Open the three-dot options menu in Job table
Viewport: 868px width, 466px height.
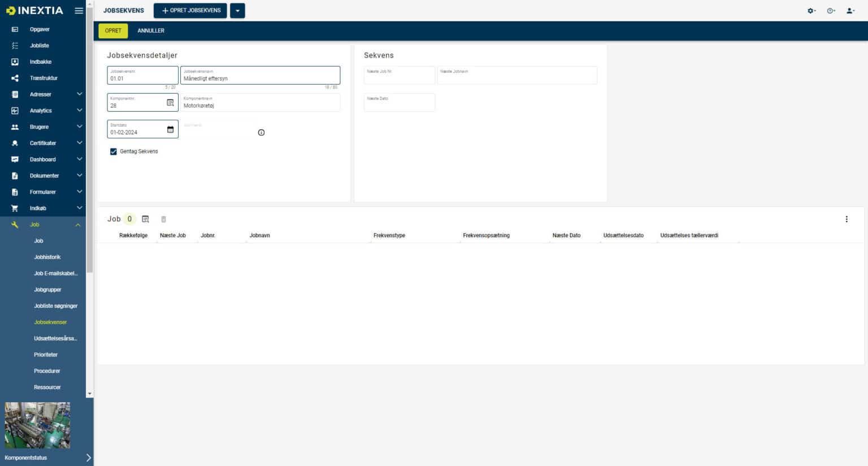846,219
